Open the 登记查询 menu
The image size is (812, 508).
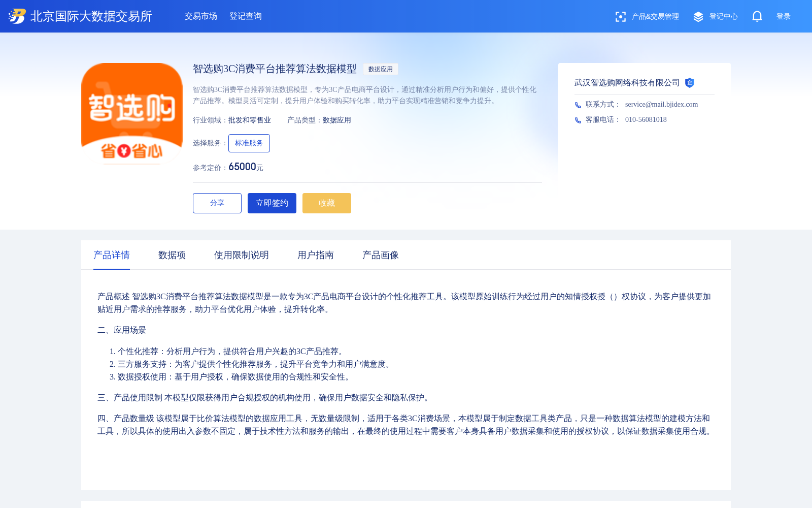(246, 16)
